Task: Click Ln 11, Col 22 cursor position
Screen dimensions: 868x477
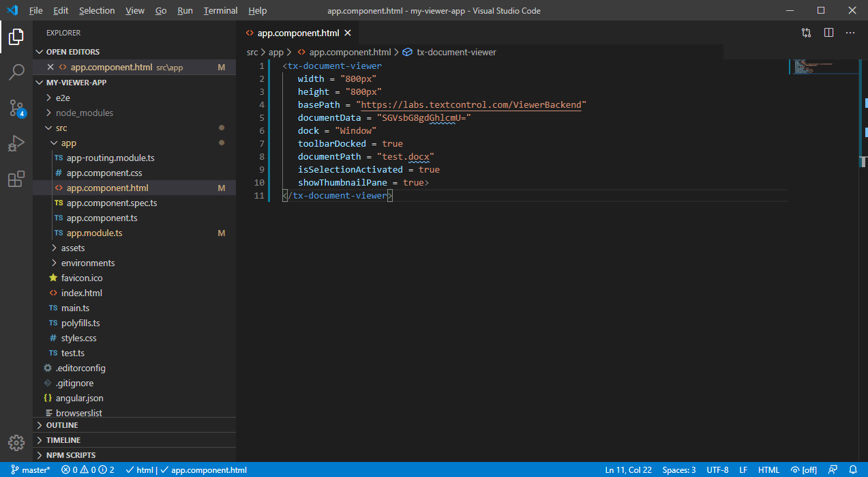Action: point(628,469)
